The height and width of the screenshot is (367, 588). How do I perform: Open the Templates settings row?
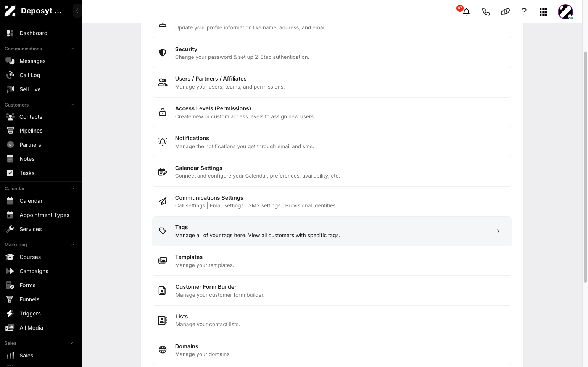332,261
